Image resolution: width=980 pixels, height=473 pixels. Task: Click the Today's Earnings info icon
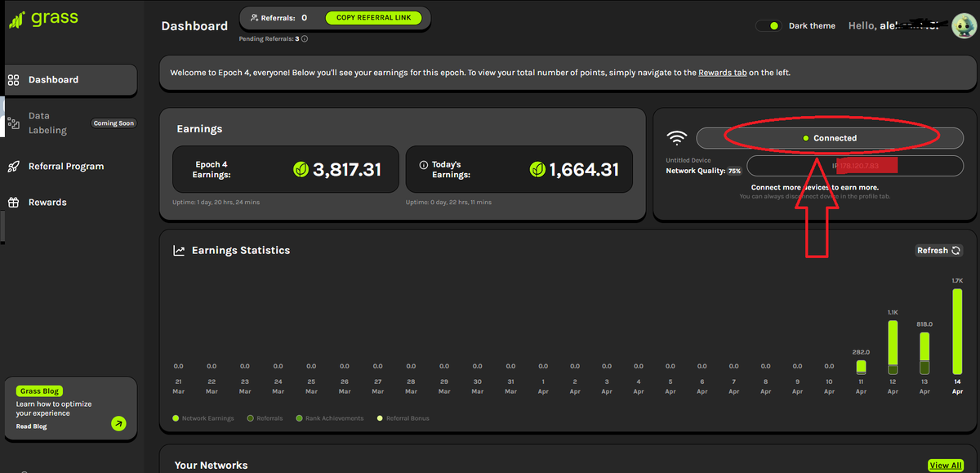point(424,165)
